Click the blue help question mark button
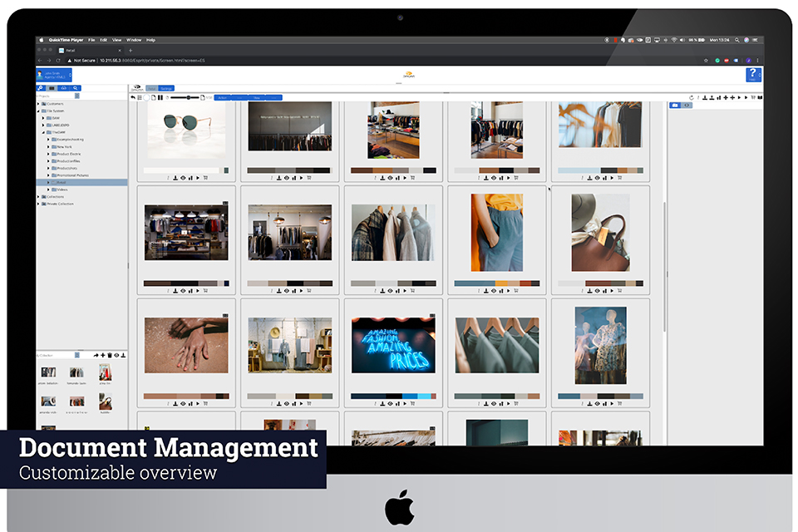The height and width of the screenshot is (532, 798). (x=753, y=74)
